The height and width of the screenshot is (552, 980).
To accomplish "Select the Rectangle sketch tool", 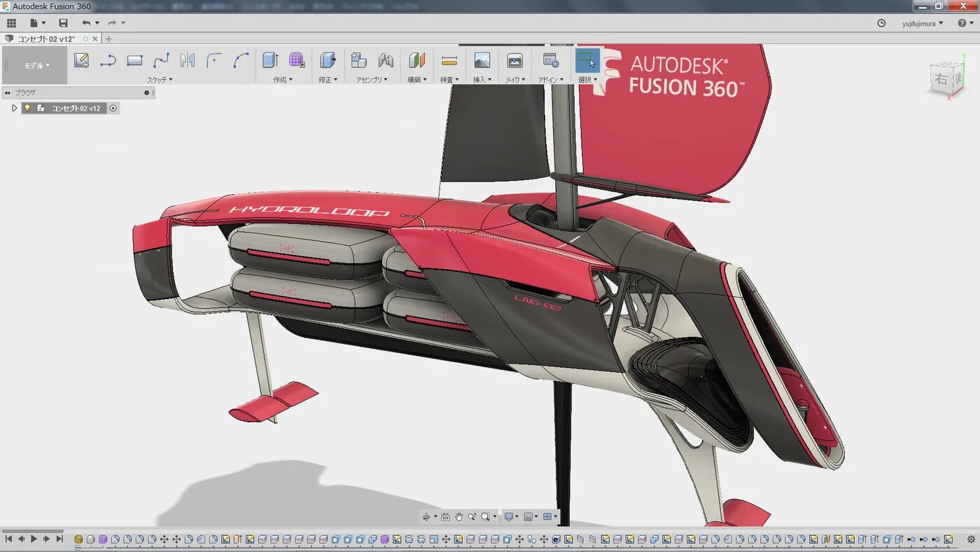I will pyautogui.click(x=134, y=60).
